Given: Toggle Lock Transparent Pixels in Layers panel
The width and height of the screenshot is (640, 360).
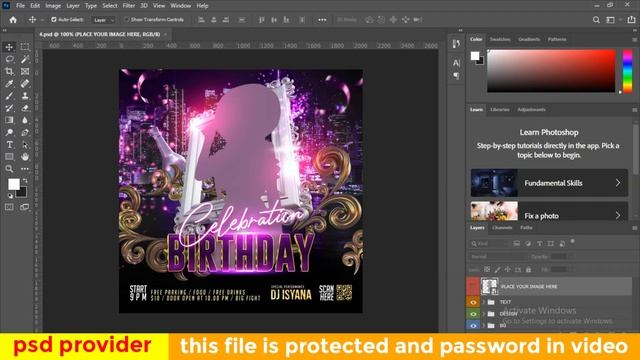Looking at the screenshot, I should pos(487,269).
